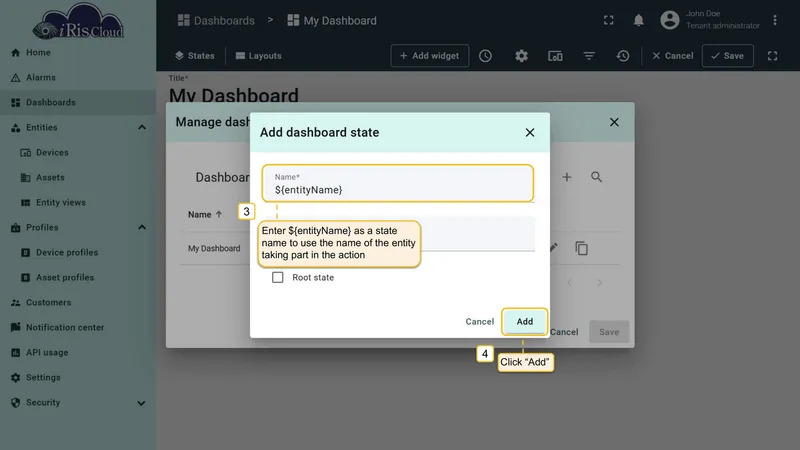Click the copy icon for My Dashboard state
This screenshot has width=800, height=450.
581,248
